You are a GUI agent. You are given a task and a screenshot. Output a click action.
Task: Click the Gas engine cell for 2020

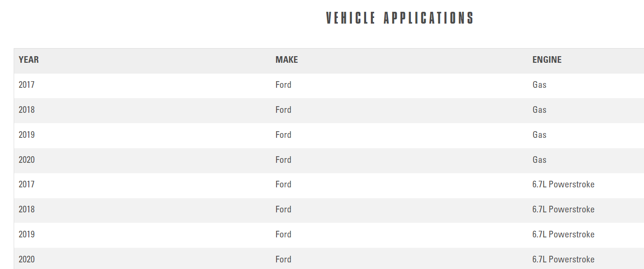click(539, 160)
